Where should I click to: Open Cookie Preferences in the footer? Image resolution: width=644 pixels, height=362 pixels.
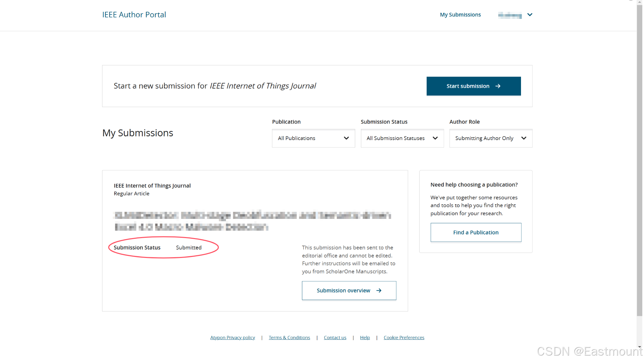[x=404, y=337]
